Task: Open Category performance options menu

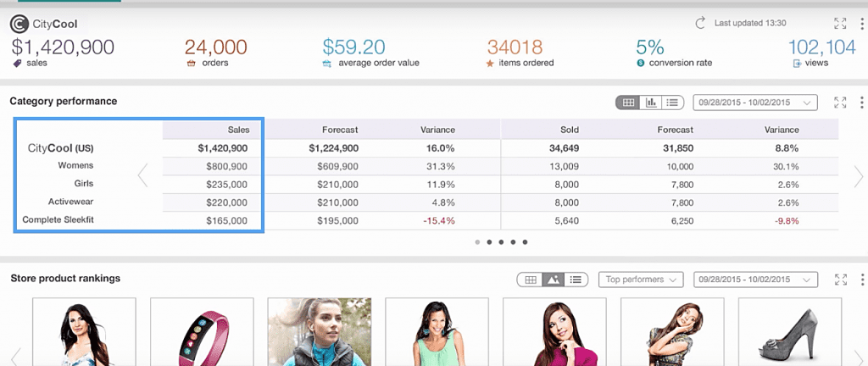Action: 861,103
